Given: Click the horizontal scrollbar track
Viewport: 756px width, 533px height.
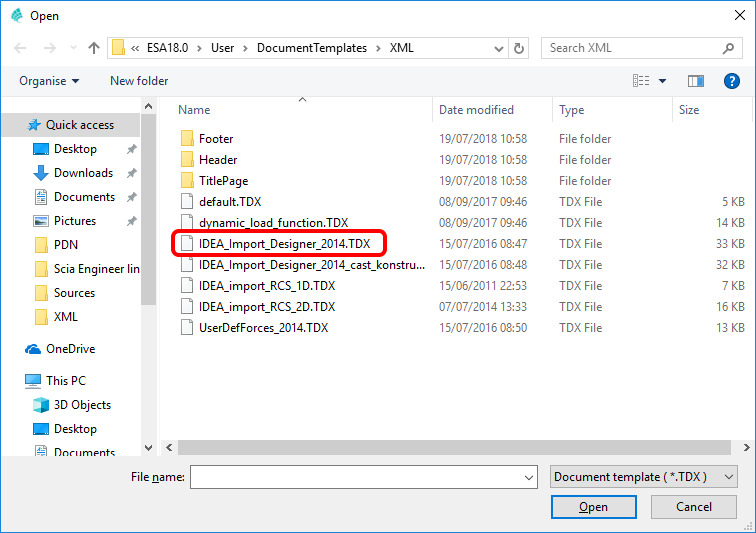Looking at the screenshot, I should 454,448.
